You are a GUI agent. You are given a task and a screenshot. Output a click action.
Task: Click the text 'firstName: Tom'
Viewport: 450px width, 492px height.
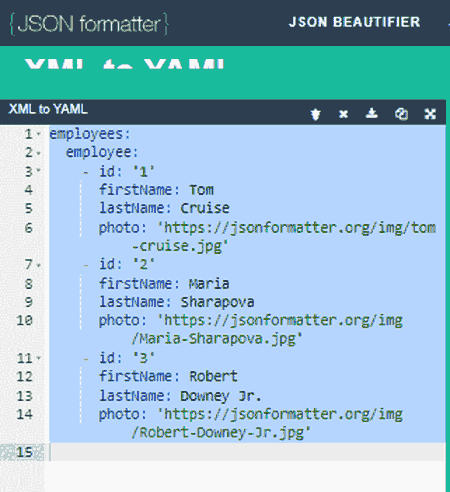click(156, 190)
